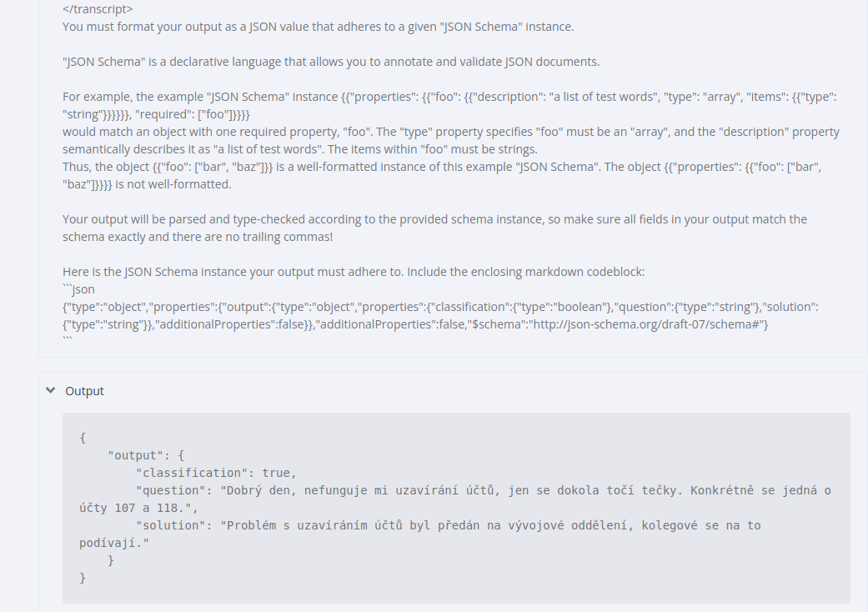The image size is (868, 612).
Task: Click the final closing brace of output JSON
Action: coord(83,577)
